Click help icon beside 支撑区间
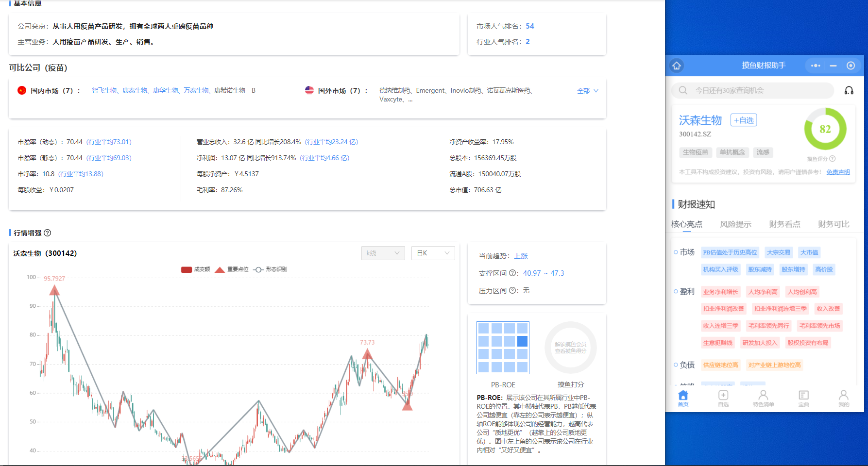This screenshot has width=868, height=466. click(x=512, y=273)
